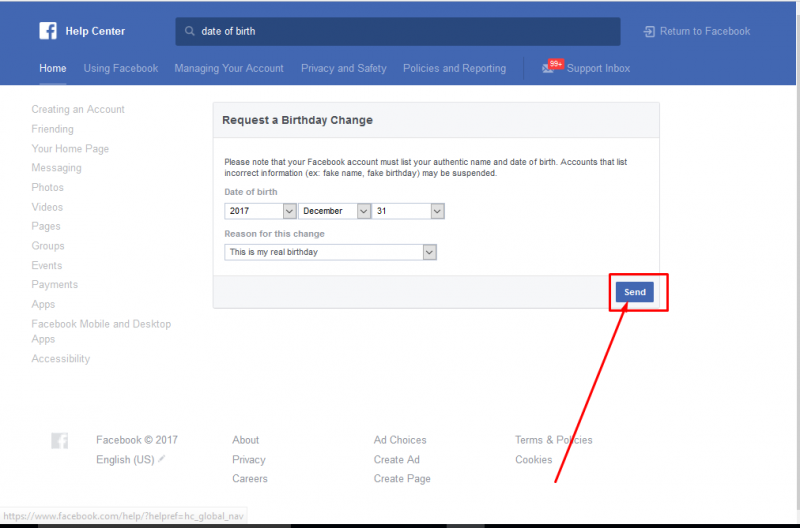800x528 pixels.
Task: Click the Ad Choices footer link
Action: pyautogui.click(x=400, y=440)
